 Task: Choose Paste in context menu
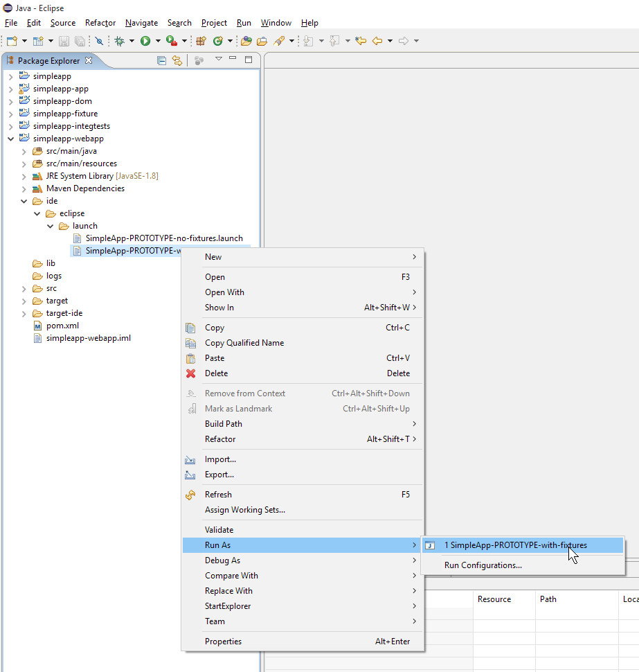[303, 358]
